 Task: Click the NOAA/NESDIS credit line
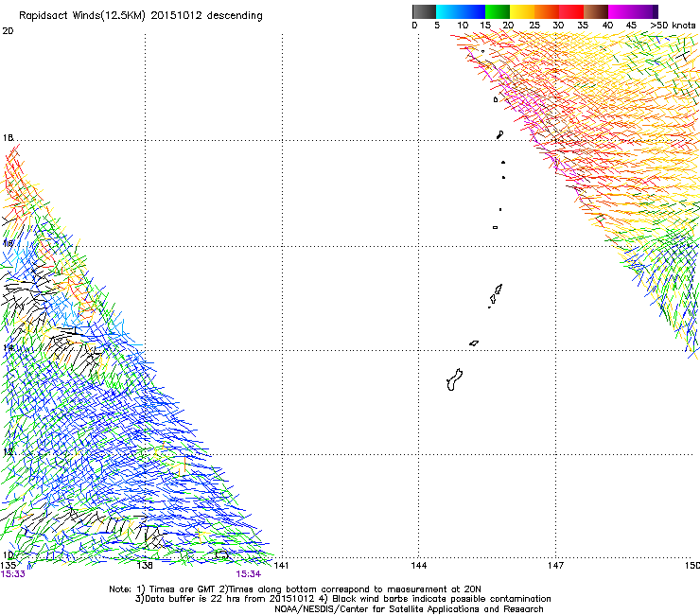409,609
